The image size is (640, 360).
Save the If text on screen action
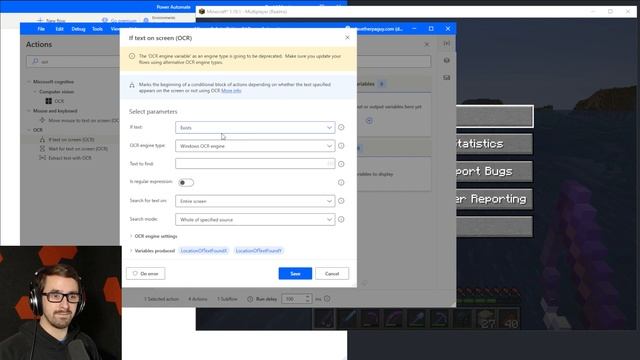coord(295,273)
